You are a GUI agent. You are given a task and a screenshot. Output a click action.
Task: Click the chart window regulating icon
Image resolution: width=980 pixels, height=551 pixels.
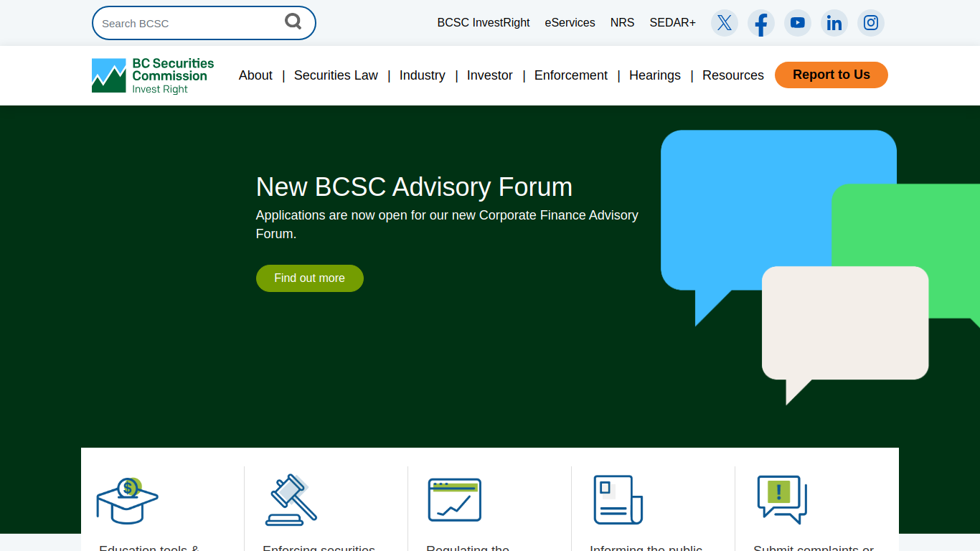(x=455, y=500)
